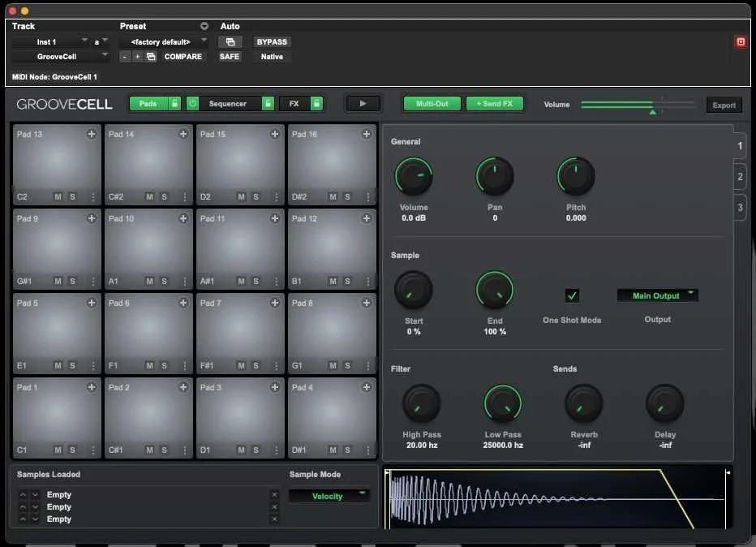Select tab 2 on the right edge
Image resolution: width=756 pixels, height=547 pixels.
(x=739, y=176)
